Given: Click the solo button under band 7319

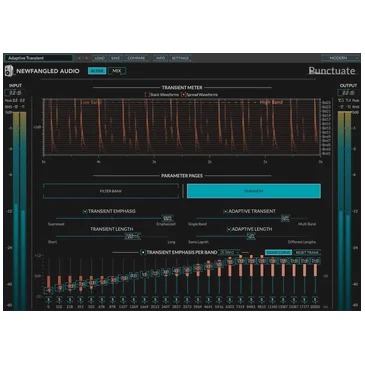Looking at the screenshot, I should click(240, 299).
